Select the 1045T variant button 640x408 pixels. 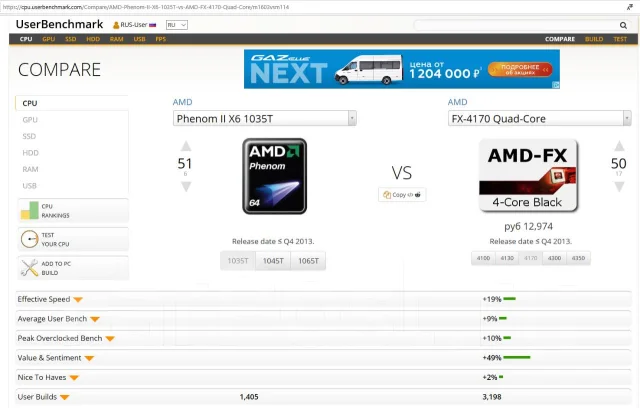(273, 261)
